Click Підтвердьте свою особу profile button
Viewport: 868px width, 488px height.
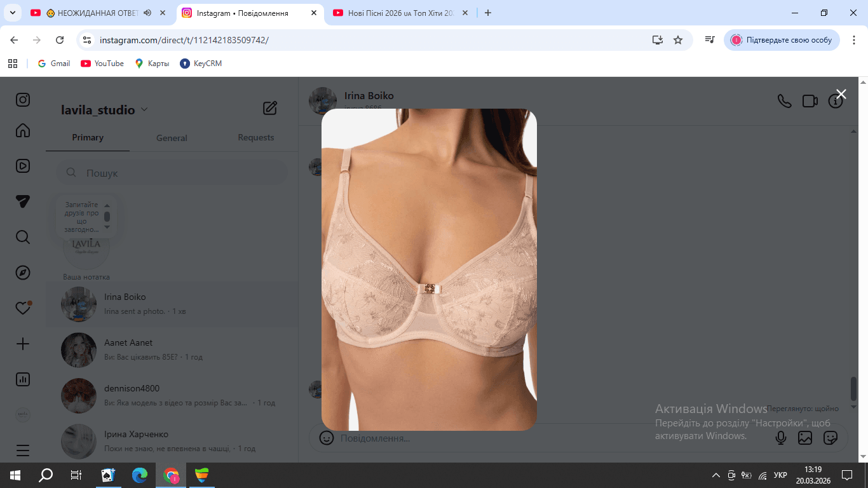click(x=782, y=40)
